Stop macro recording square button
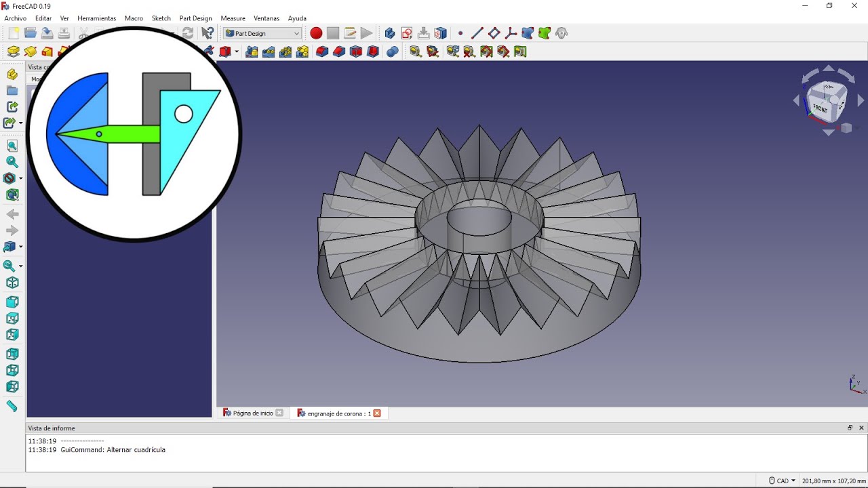Screen dimensions: 868x488 click(x=333, y=33)
